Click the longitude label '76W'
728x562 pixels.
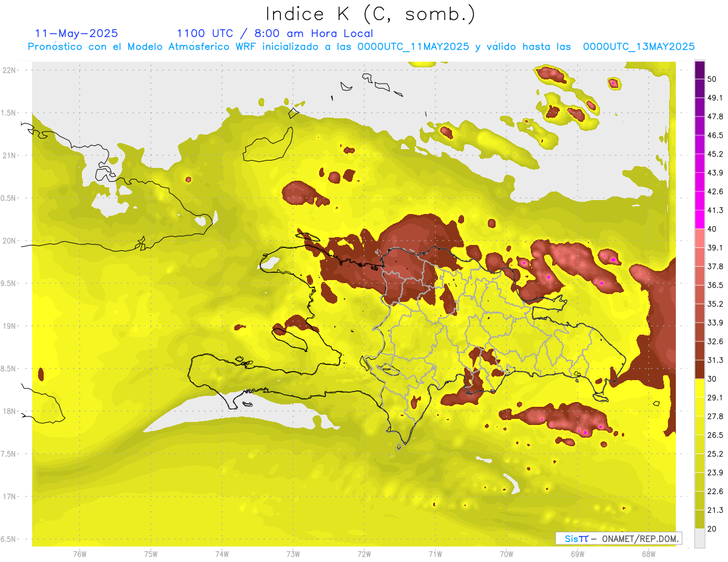click(79, 554)
